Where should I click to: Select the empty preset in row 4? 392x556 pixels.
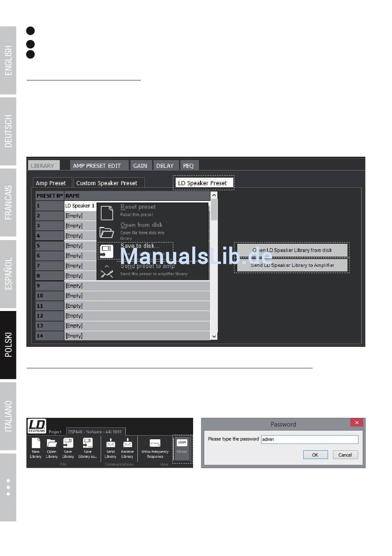pos(80,236)
